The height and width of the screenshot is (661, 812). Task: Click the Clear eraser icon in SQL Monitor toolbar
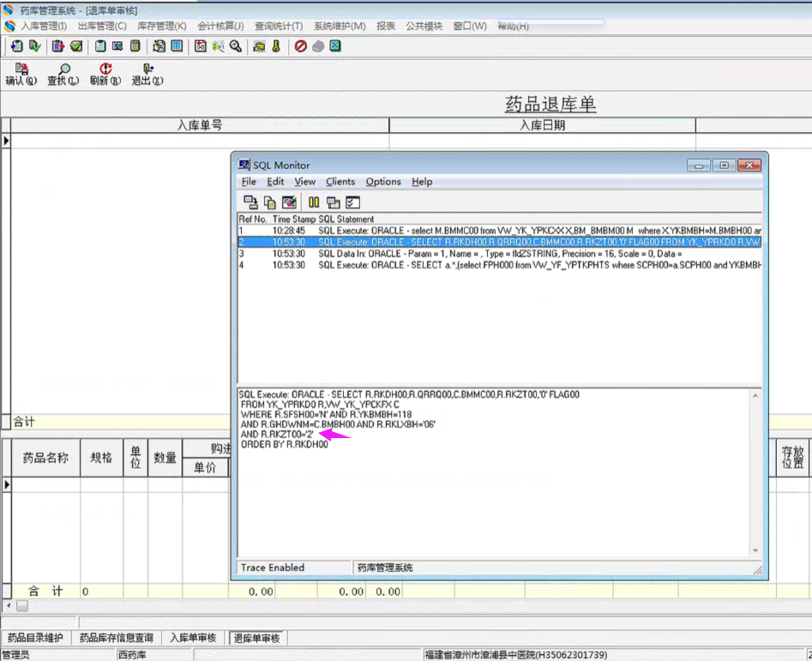(289, 202)
